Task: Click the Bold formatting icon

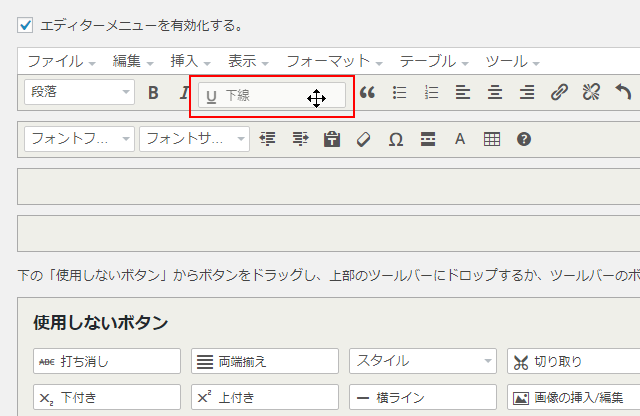Action: (153, 93)
